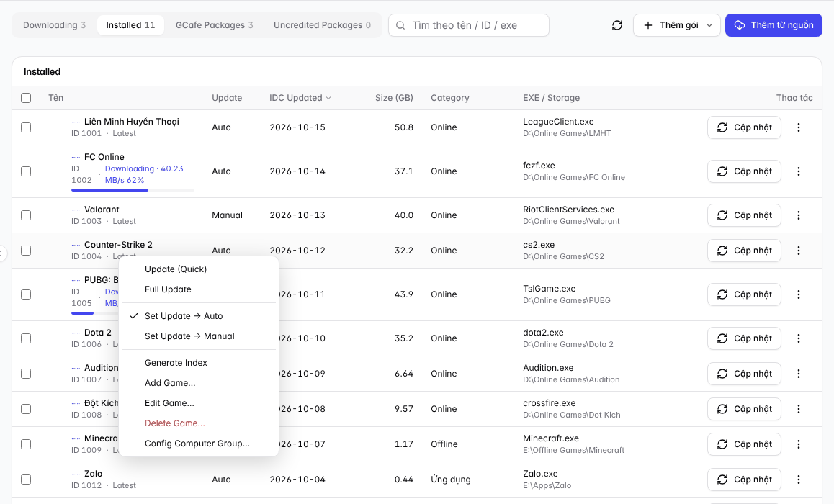Tick the checkbox for FC Online
Image resolution: width=834 pixels, height=504 pixels.
point(26,171)
